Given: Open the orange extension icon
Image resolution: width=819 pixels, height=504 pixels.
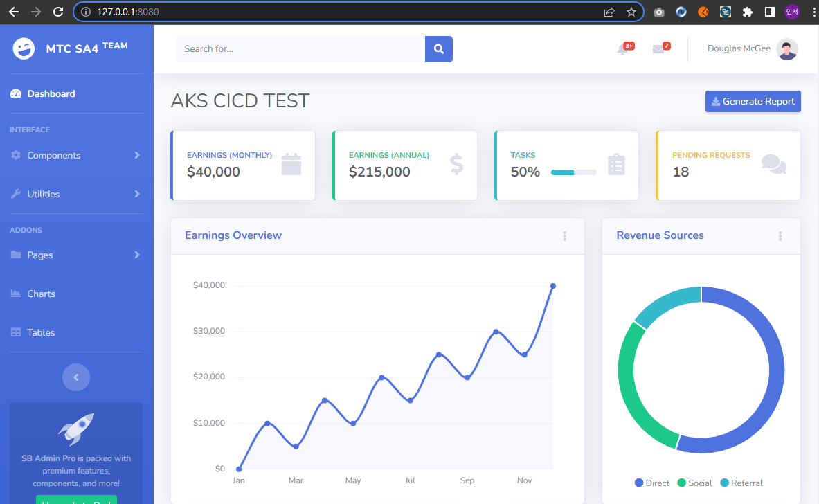Looking at the screenshot, I should click(703, 12).
